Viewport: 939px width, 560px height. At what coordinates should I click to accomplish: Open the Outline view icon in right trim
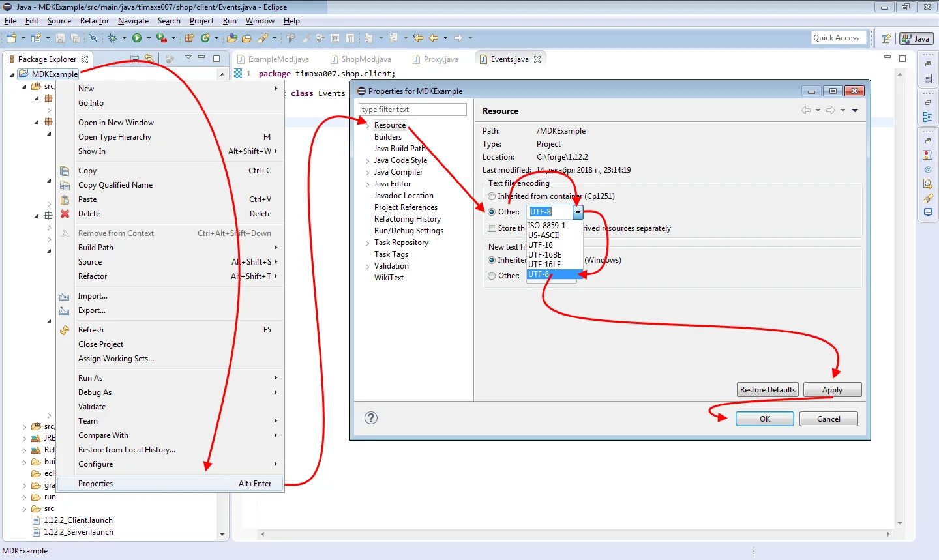point(928,117)
